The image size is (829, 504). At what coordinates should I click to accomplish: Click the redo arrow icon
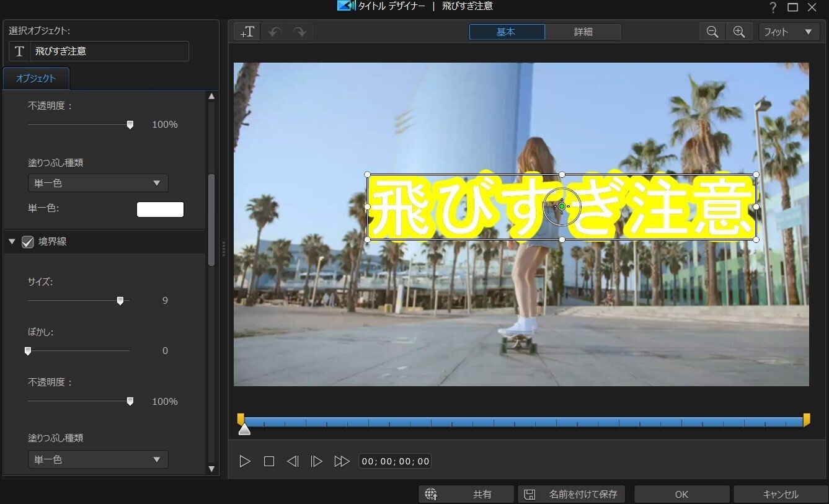tap(300, 32)
